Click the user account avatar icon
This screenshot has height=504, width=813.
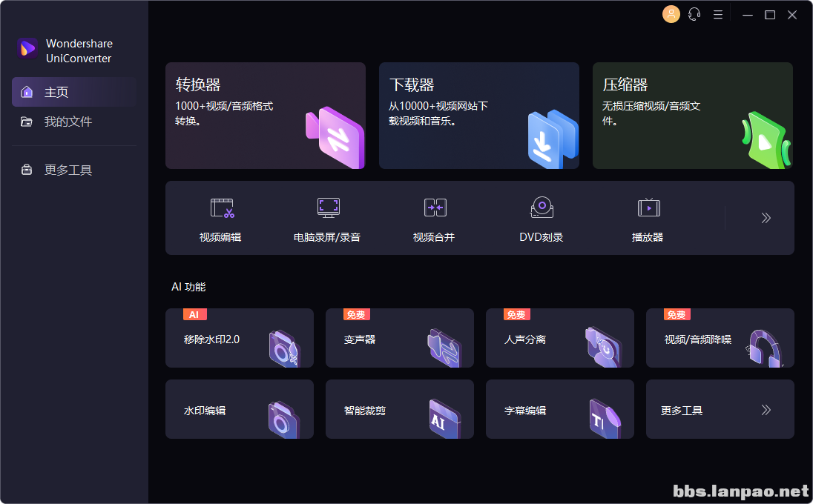(671, 14)
